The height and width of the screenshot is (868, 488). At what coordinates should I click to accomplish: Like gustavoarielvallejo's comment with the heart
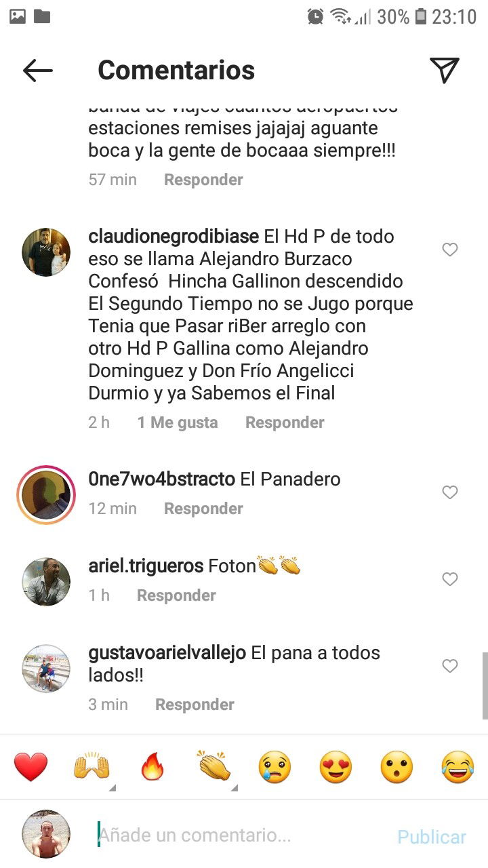[450, 666]
